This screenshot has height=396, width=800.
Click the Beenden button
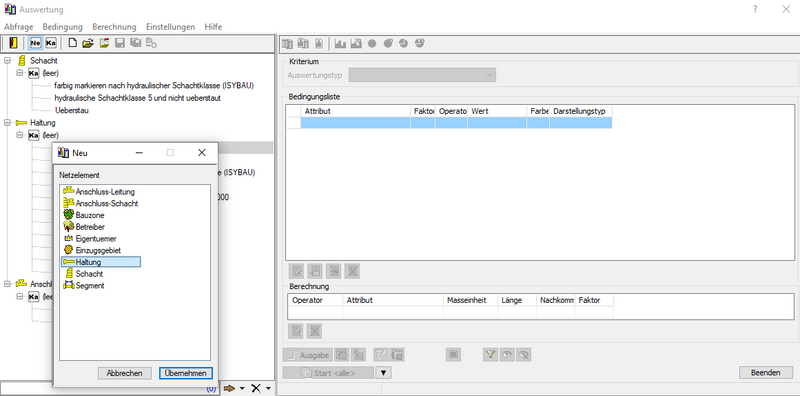(766, 373)
